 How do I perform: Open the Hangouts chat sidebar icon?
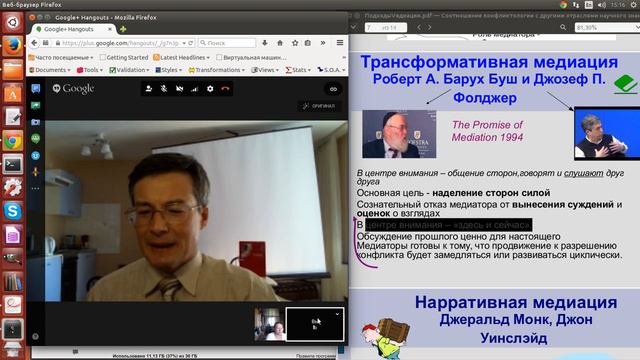36,89
